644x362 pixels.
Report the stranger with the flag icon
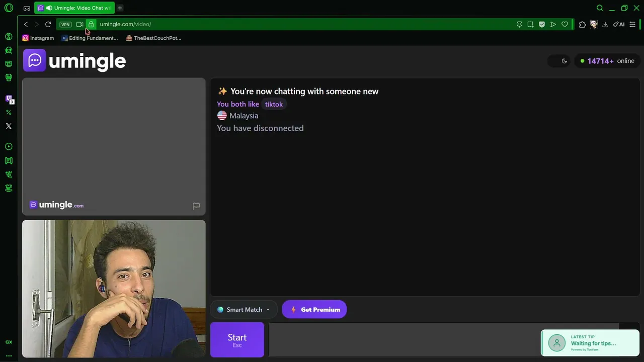click(196, 206)
